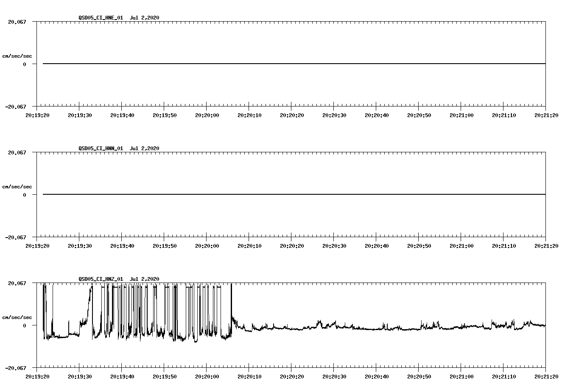Click time label 20:21:20 under HNZ plot
The image size is (576, 392).
pos(546,377)
